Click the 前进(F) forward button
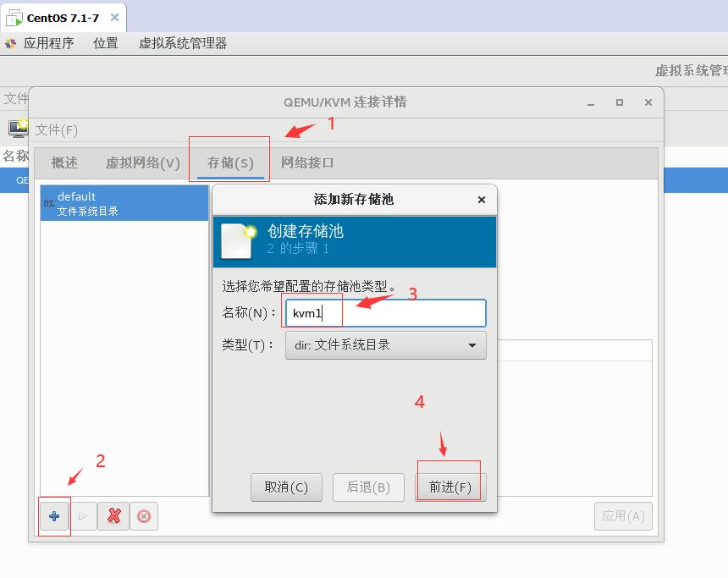728x578 pixels. coord(450,487)
